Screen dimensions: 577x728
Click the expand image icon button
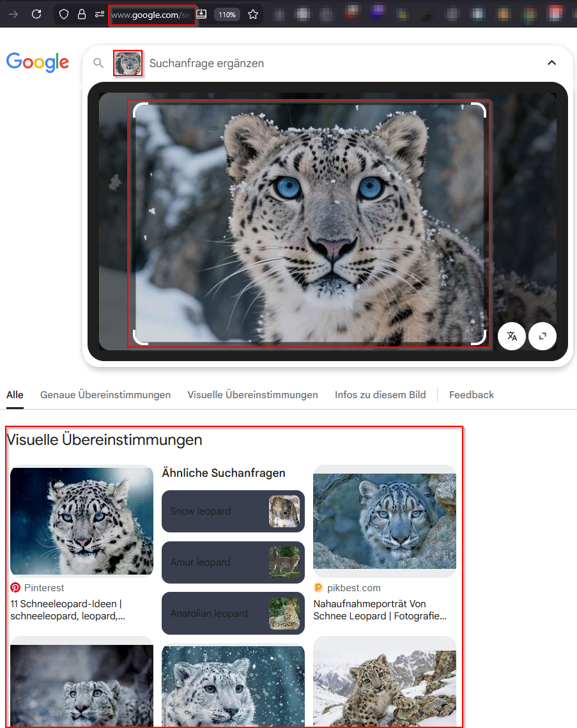(542, 336)
